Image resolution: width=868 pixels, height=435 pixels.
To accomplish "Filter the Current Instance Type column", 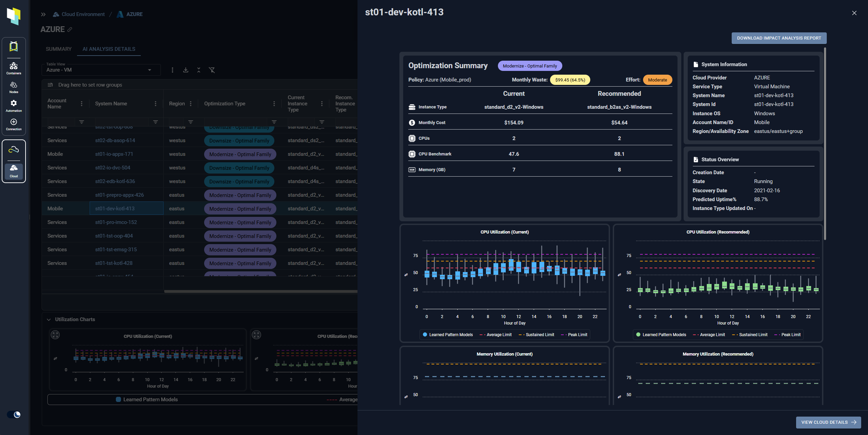I will (322, 122).
